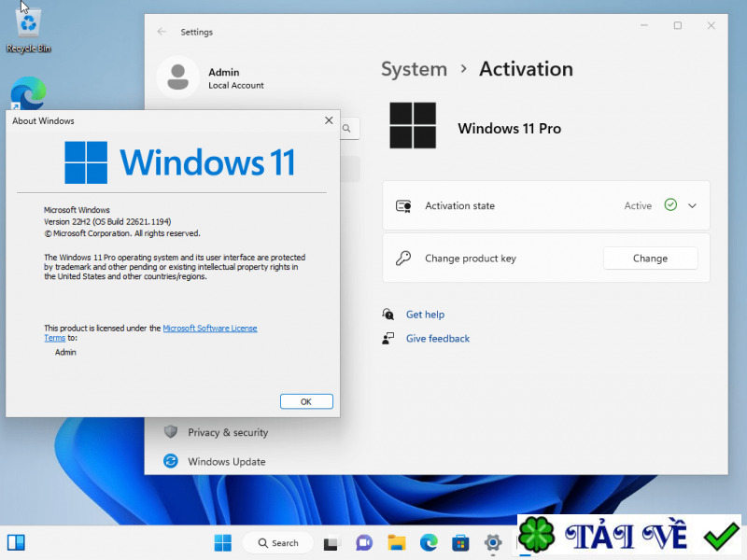The width and height of the screenshot is (747, 560).
Task: Click System in the Activation breadcrumb
Action: click(414, 69)
